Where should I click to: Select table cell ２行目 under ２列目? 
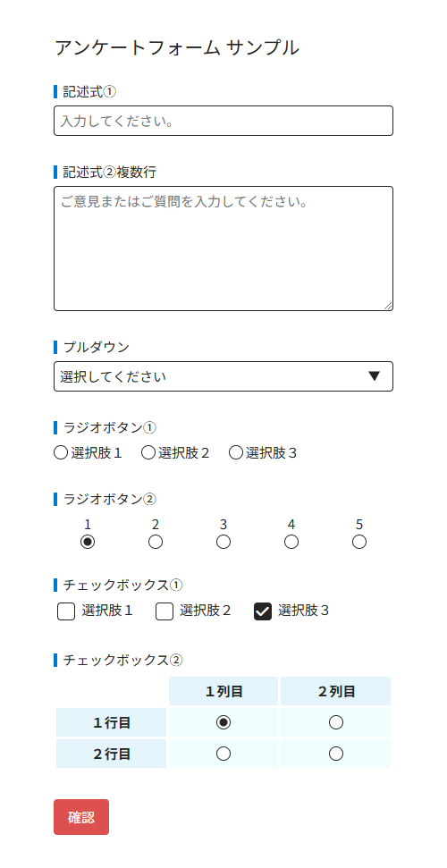[x=335, y=754]
